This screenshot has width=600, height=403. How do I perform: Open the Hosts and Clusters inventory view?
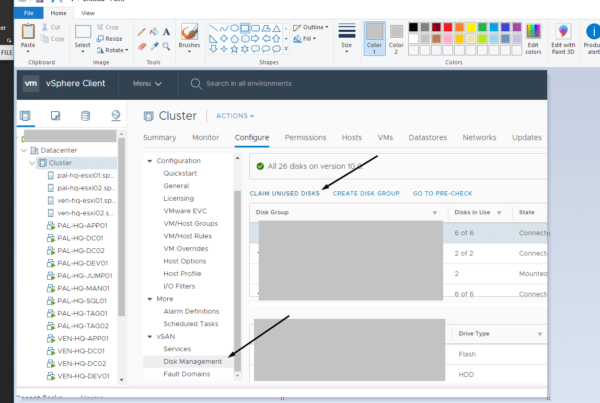[x=25, y=116]
